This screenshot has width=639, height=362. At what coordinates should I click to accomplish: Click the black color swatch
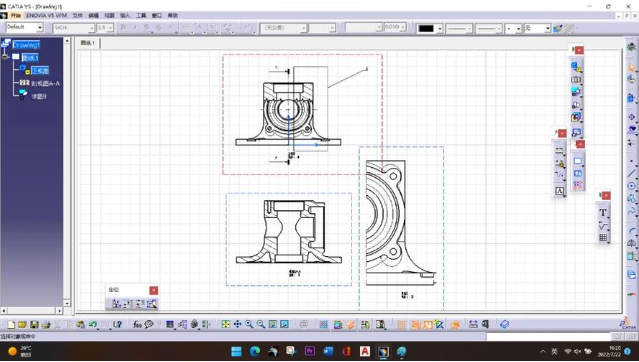click(426, 29)
